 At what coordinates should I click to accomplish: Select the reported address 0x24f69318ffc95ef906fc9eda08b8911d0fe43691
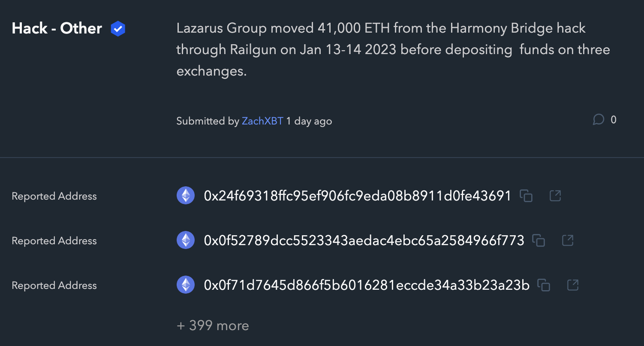tap(358, 196)
